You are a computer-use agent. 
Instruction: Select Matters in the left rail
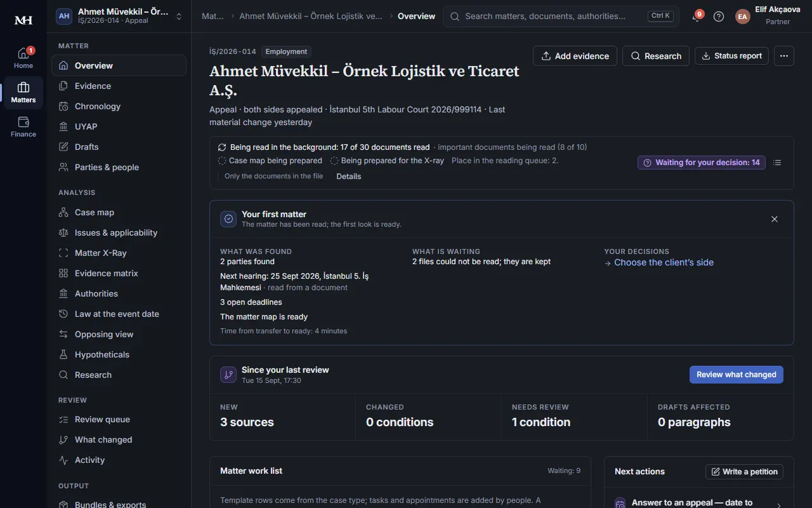[x=23, y=93]
